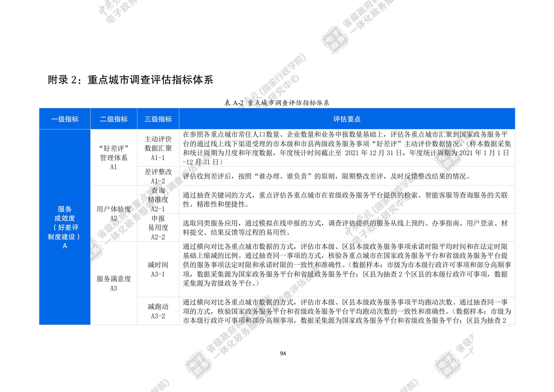Click the 服务满意度 A3 cell
Screen dimensions: 554x392
tap(114, 283)
